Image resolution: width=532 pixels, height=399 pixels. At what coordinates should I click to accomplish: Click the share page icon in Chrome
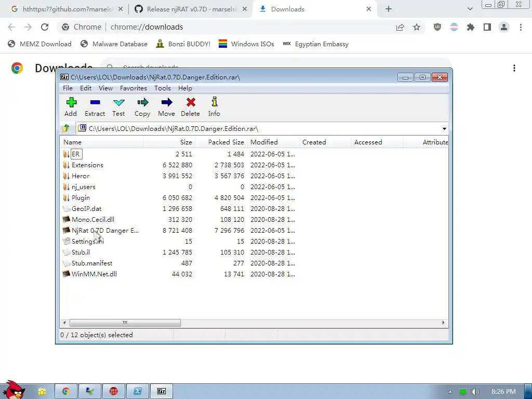pos(400,27)
